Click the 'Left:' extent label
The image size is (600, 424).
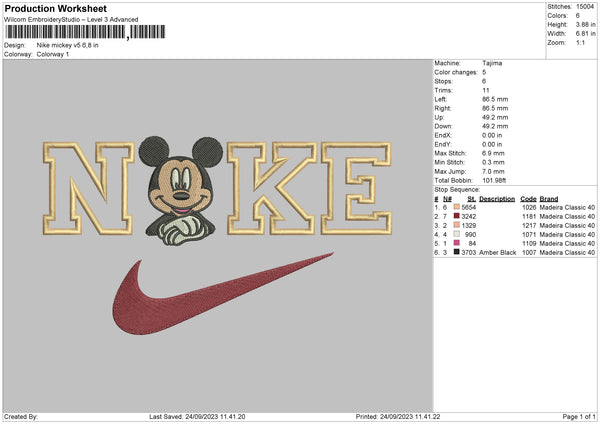click(x=440, y=99)
